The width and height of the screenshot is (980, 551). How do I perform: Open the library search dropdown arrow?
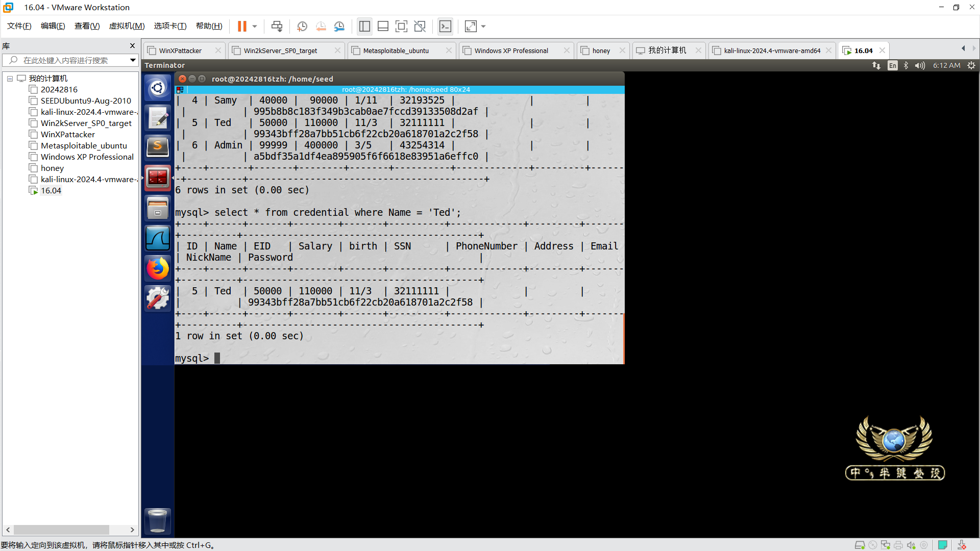tap(133, 60)
